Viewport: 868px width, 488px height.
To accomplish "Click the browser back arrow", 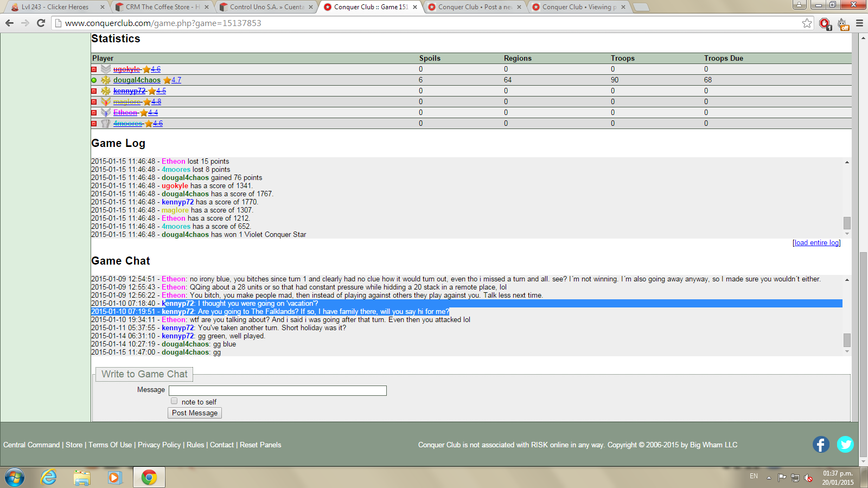I will click(9, 23).
